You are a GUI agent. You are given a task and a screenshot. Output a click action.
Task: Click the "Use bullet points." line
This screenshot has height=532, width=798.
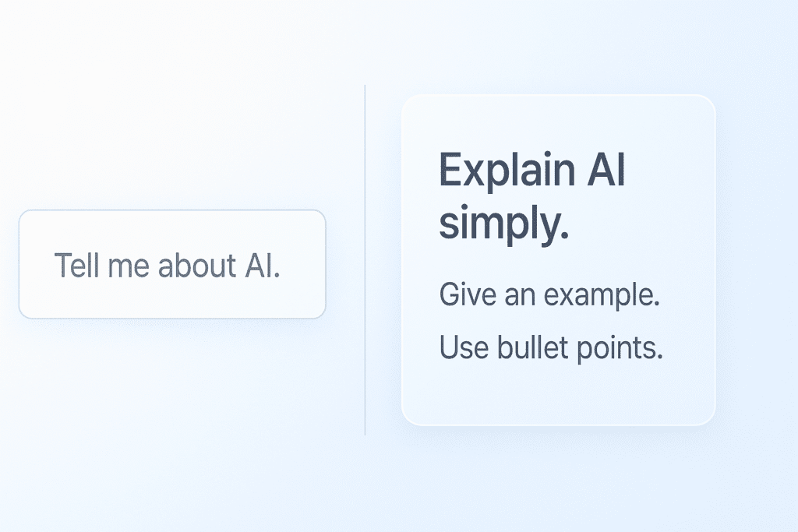tap(551, 347)
